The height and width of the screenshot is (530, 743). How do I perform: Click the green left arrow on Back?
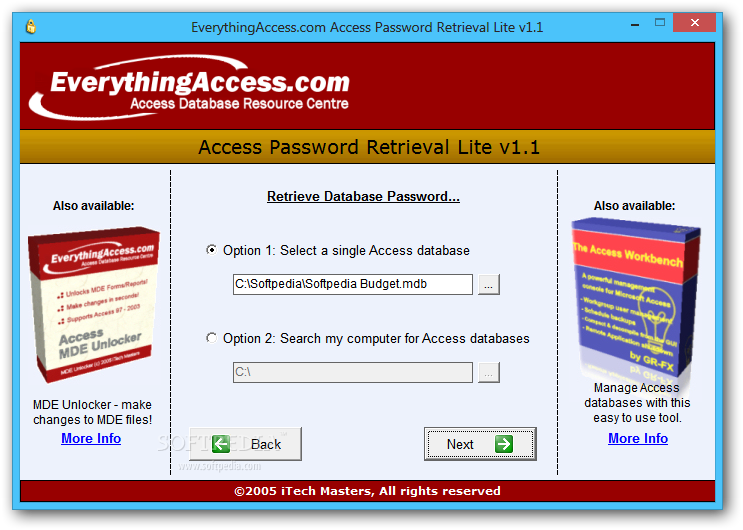point(221,444)
